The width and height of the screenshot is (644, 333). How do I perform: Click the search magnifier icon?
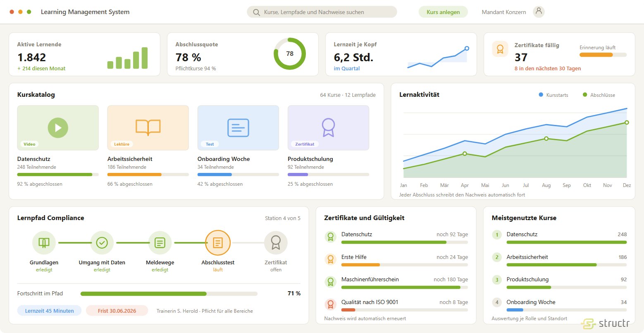(256, 12)
